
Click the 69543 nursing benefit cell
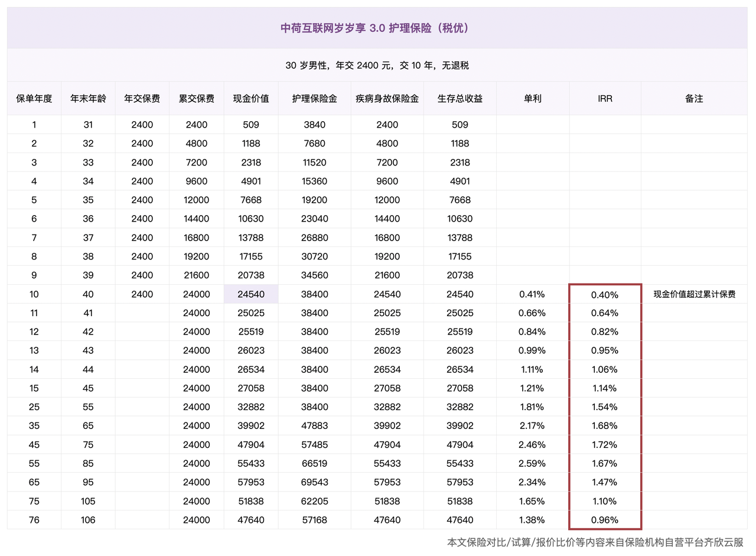[x=314, y=483]
